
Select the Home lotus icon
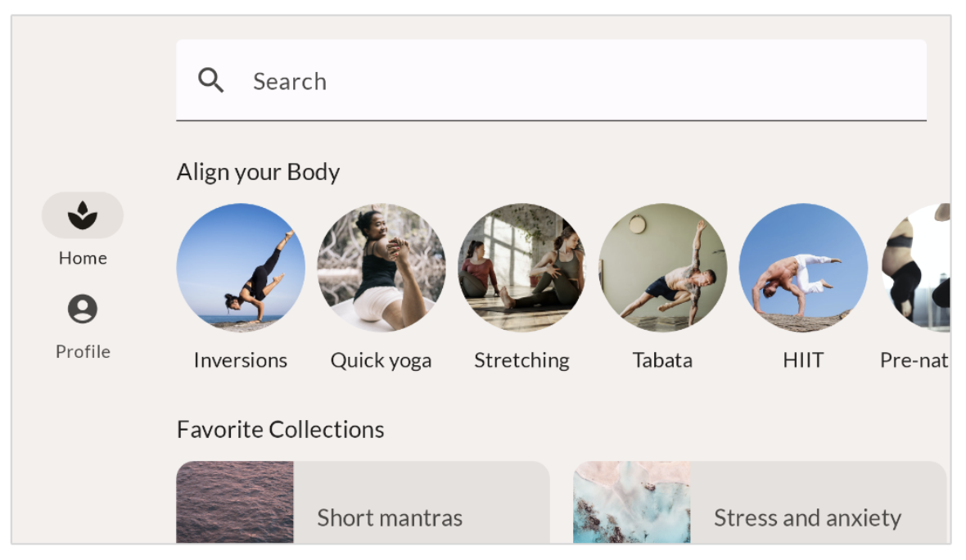click(83, 215)
